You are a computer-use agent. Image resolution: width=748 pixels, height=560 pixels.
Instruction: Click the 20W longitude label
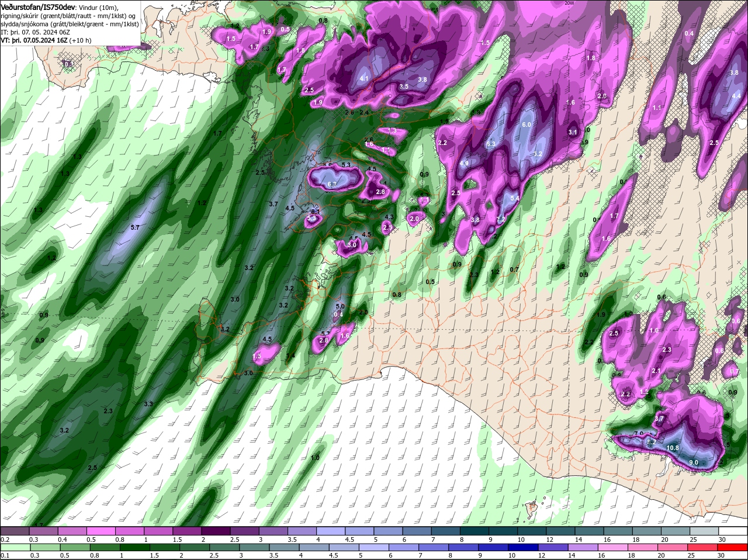tap(570, 3)
